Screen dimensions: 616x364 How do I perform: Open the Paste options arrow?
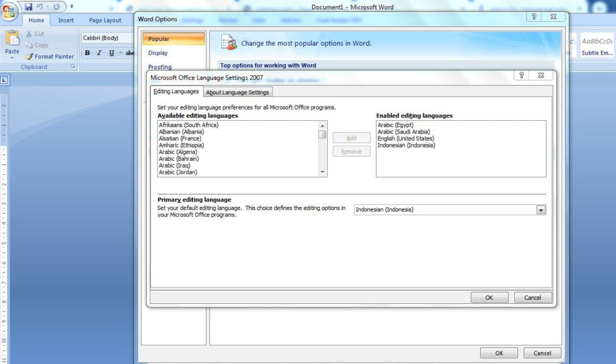tap(12, 58)
